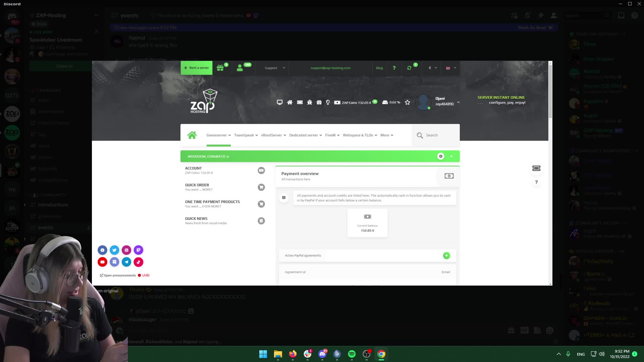
Task: Click the star favorites icon
Action: pos(407,102)
